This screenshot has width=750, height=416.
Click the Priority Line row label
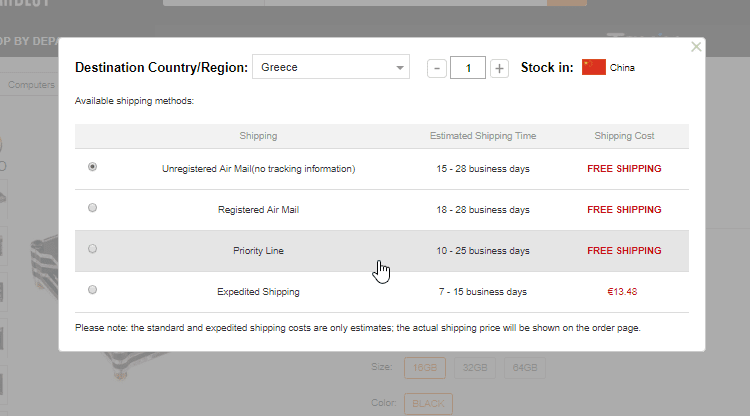point(258,250)
